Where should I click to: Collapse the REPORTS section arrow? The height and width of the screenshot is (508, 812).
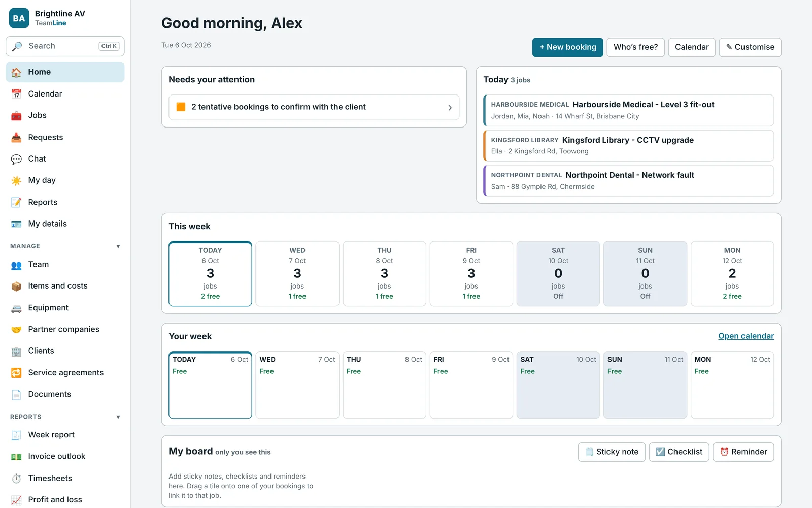point(118,417)
